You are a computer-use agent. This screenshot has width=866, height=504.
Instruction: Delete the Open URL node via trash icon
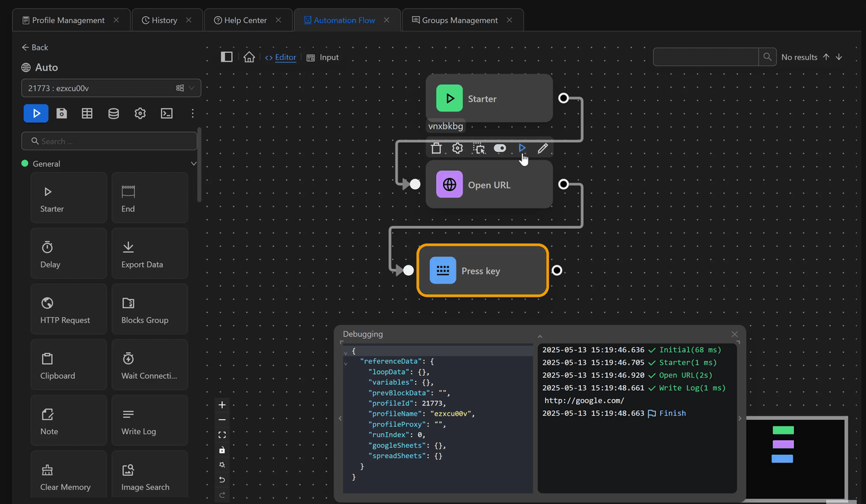click(x=436, y=148)
